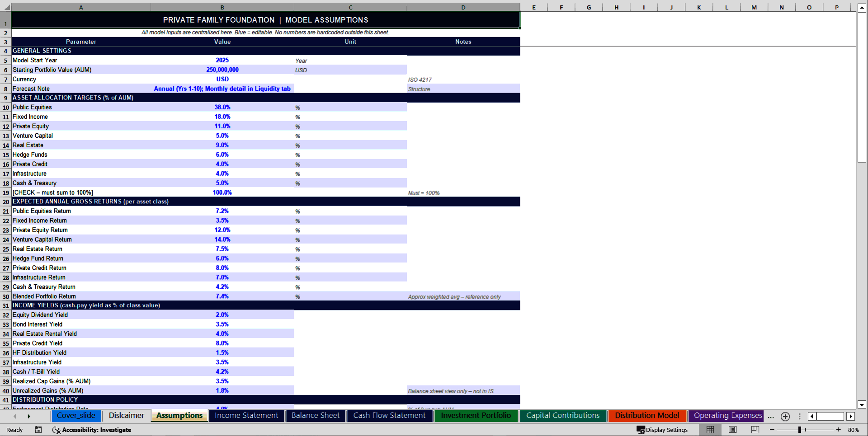
Task: Open the Balance Sheet tab
Action: coord(316,416)
